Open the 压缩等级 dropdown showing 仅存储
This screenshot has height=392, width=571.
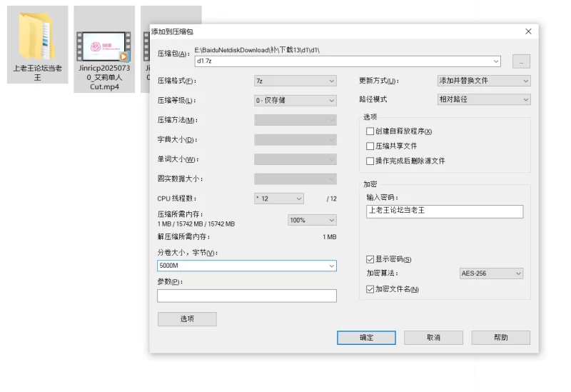pyautogui.click(x=295, y=100)
